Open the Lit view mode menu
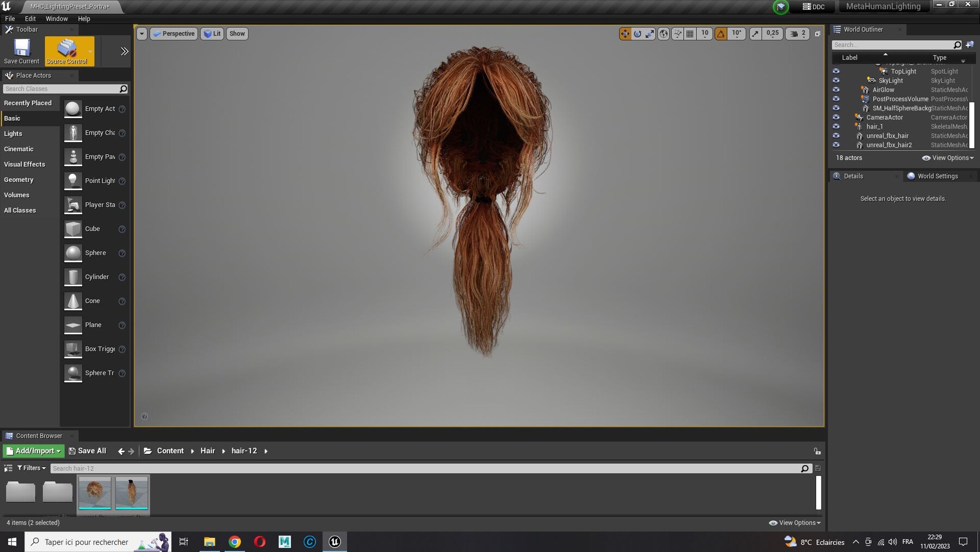 [212, 34]
